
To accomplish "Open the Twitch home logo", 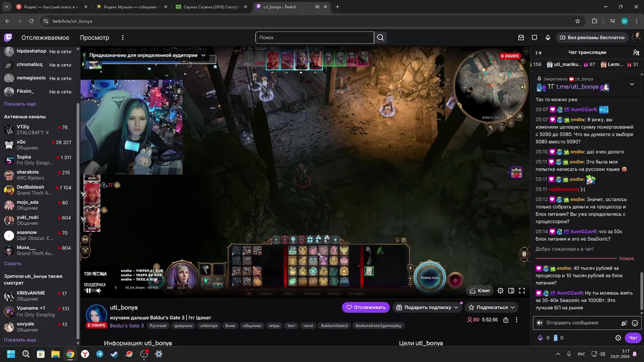I will pyautogui.click(x=8, y=38).
